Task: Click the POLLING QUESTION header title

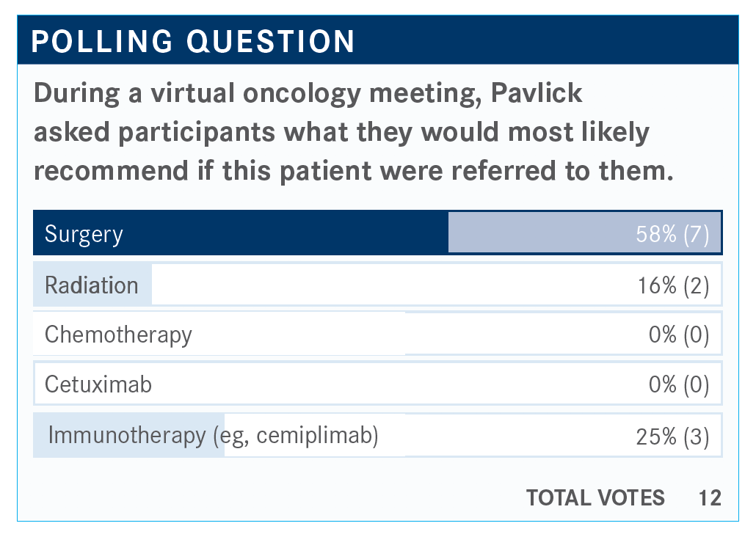Action: coord(193,42)
